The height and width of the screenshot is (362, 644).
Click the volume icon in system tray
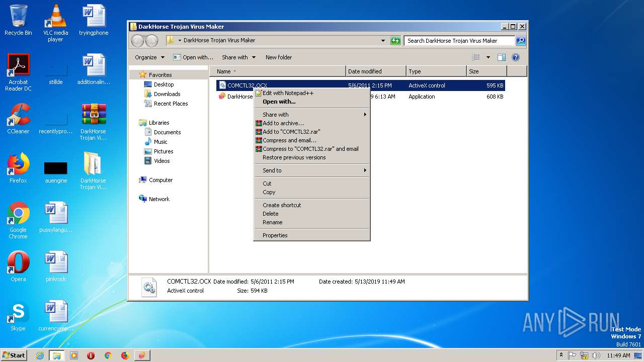[596, 355]
